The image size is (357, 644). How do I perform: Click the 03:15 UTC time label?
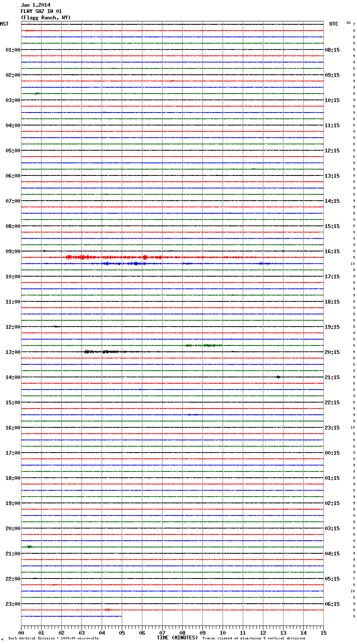click(x=332, y=529)
